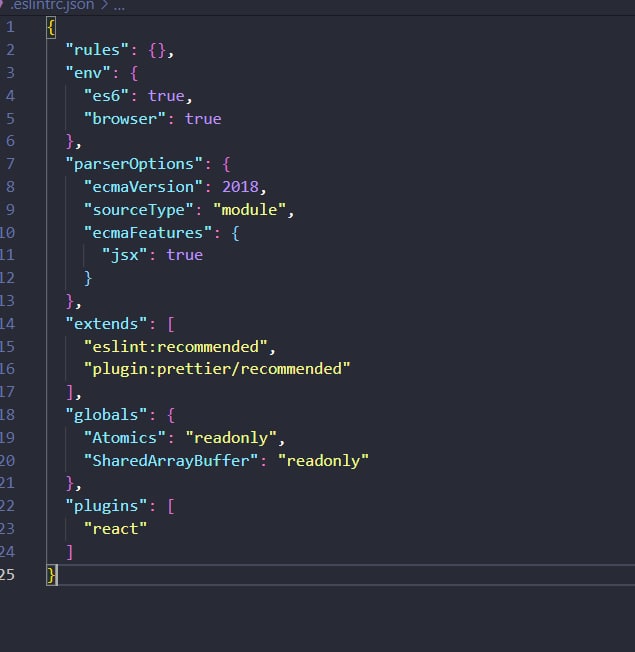The width and height of the screenshot is (635, 652).
Task: Click the 2018 value
Action: [x=240, y=187]
